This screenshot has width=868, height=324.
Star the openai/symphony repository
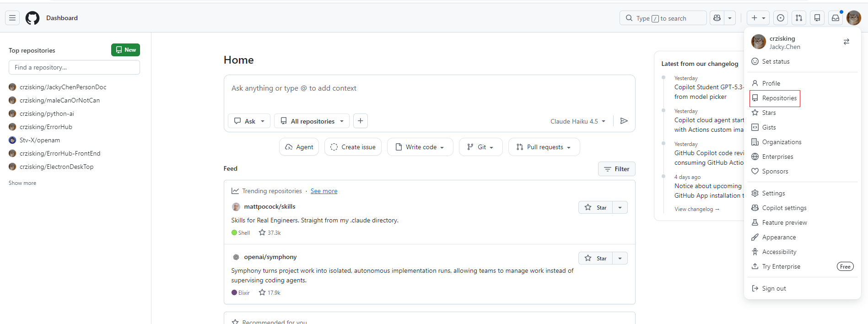click(x=595, y=258)
